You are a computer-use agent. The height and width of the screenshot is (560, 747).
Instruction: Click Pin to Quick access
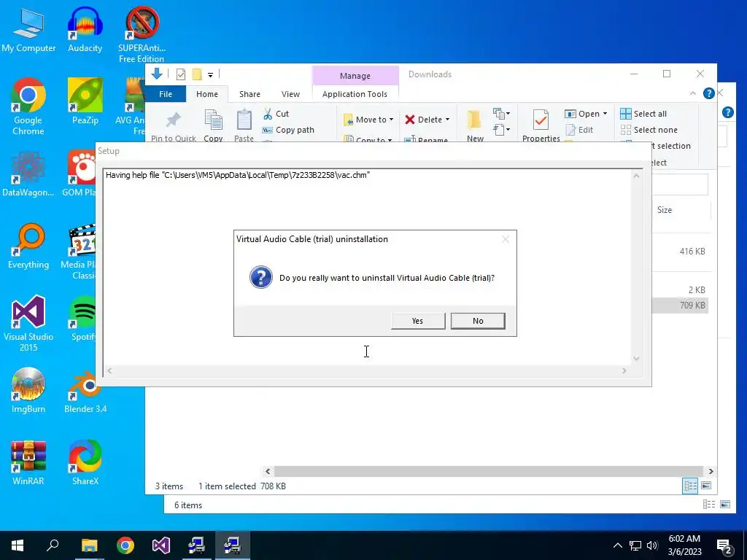click(174, 125)
